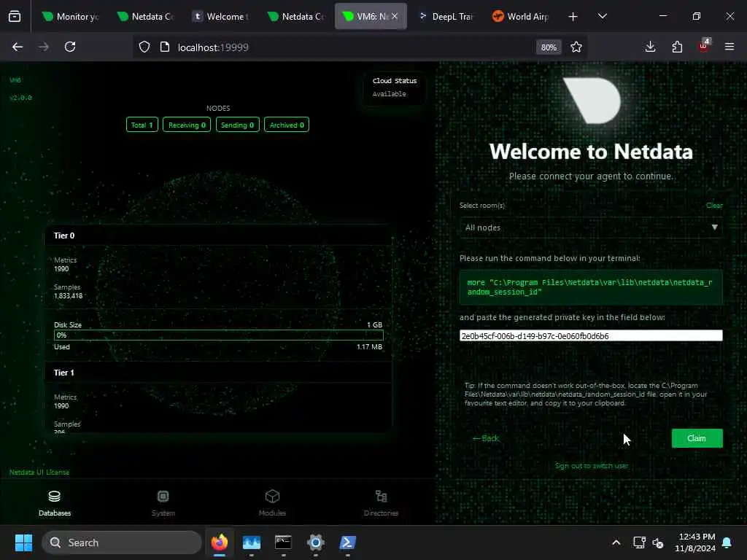This screenshot has height=560, width=747.
Task: Open the Settings gear taskbar icon
Action: click(x=315, y=542)
